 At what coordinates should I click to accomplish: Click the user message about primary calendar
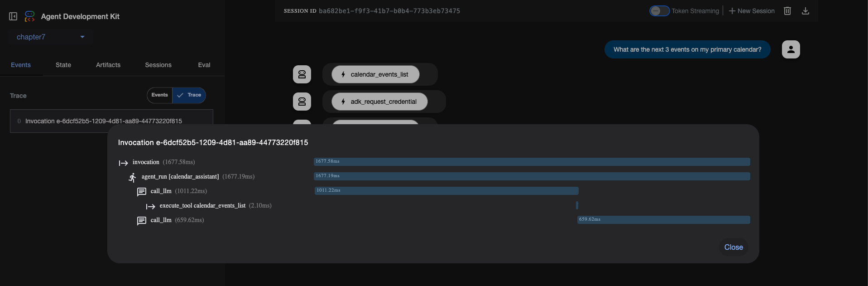pos(687,49)
